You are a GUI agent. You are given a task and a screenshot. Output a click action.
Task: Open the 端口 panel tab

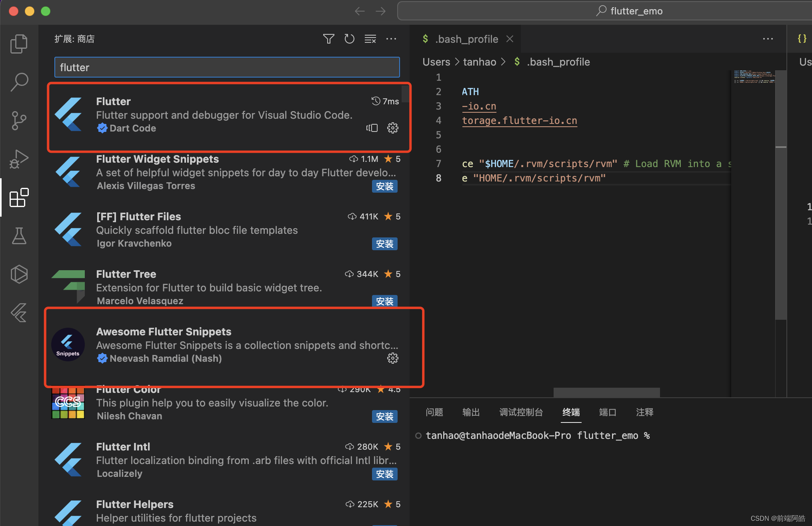(608, 412)
